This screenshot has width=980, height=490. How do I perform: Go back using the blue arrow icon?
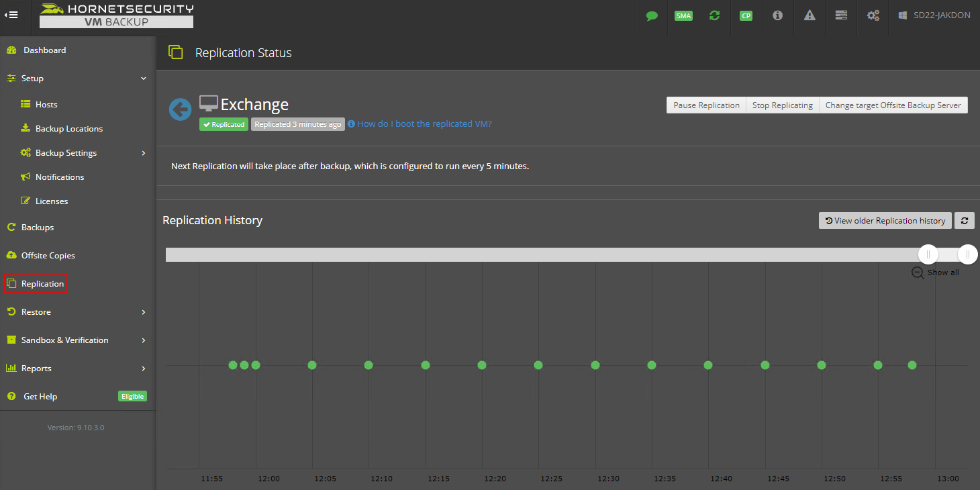pos(180,109)
